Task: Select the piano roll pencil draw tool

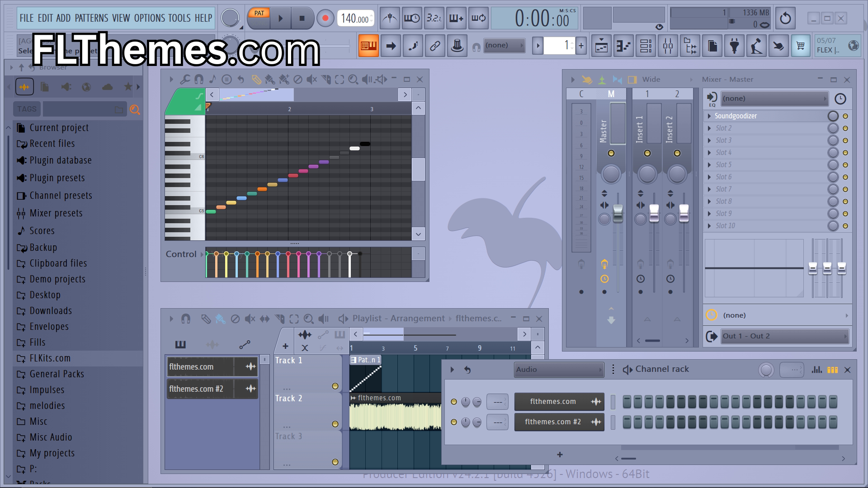Action: coord(256,80)
